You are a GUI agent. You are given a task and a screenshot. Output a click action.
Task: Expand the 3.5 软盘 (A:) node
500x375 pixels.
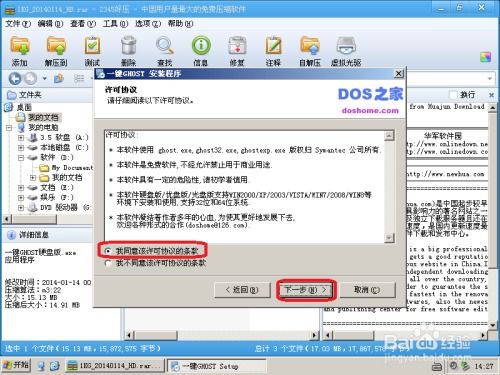(x=21, y=137)
